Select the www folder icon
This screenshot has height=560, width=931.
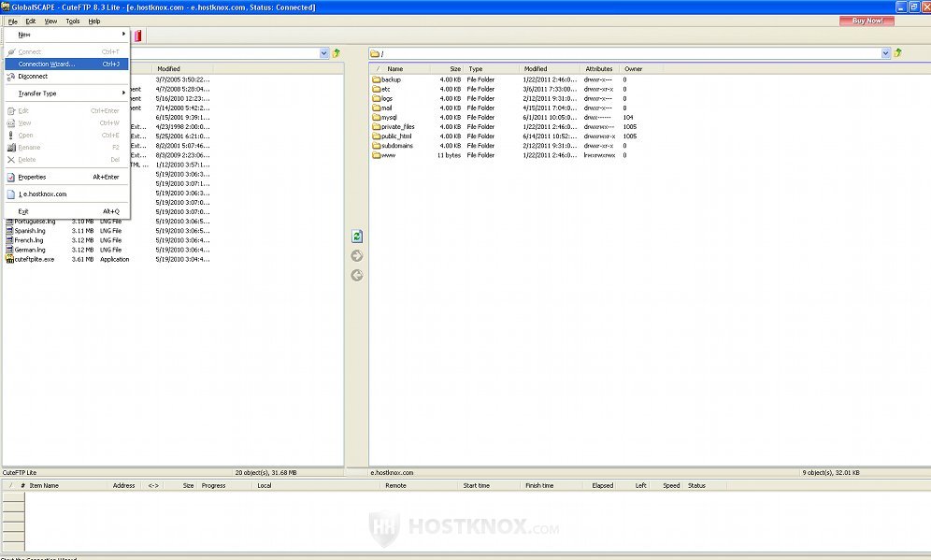coord(377,155)
